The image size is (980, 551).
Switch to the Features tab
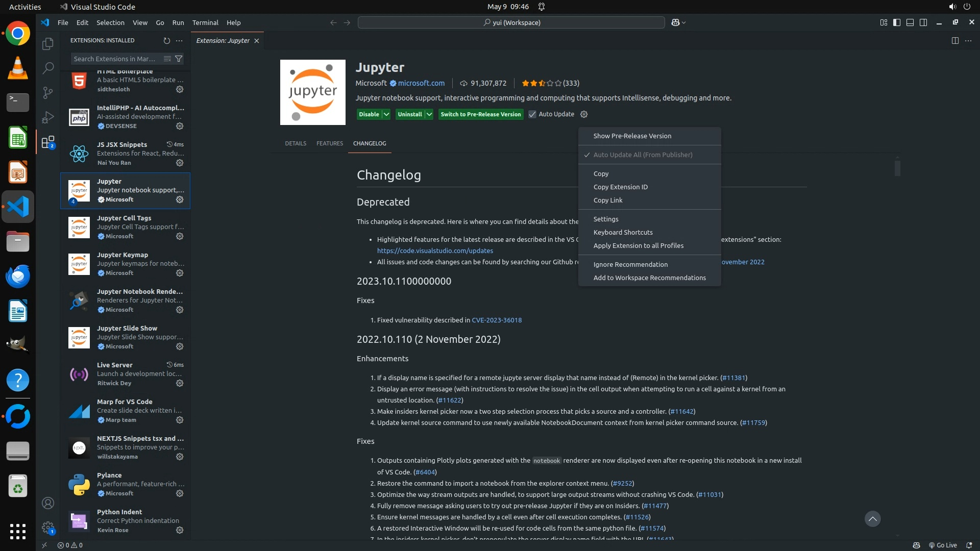click(329, 143)
